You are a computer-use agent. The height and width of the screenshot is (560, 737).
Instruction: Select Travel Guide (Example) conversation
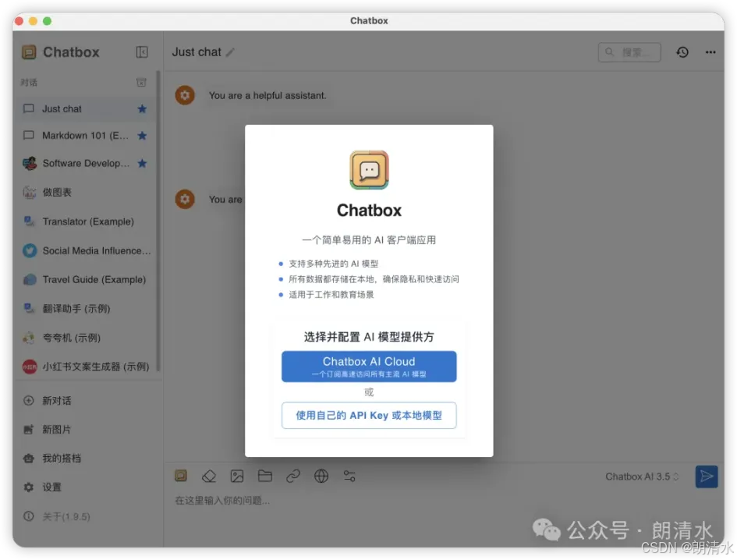pos(86,280)
